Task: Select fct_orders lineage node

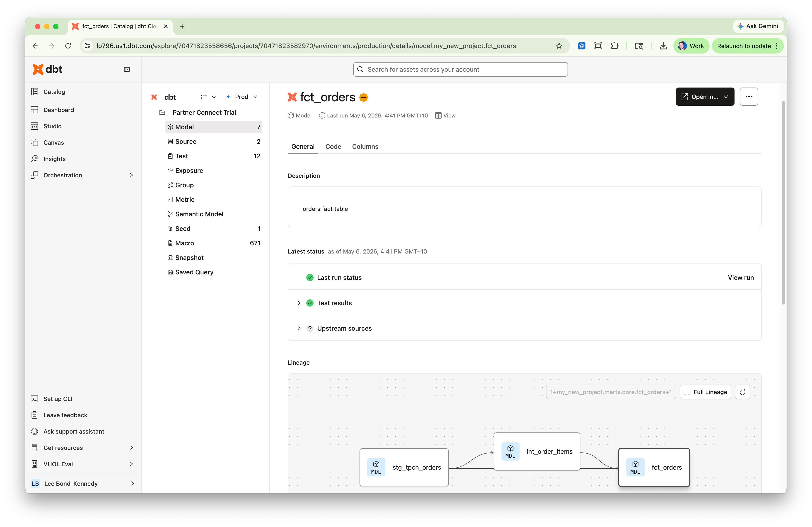Action: point(654,467)
